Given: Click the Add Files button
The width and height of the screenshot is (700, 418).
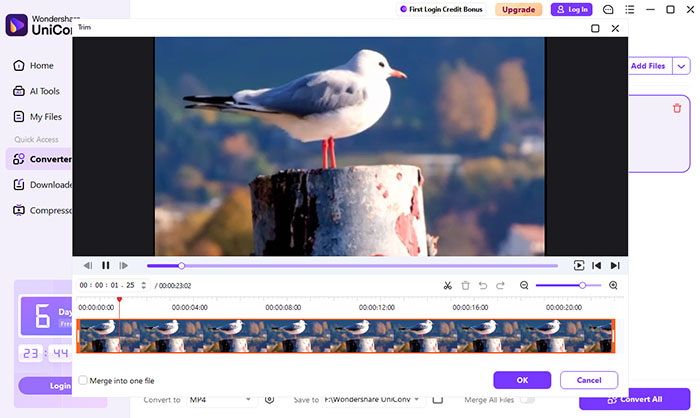Looking at the screenshot, I should 650,66.
